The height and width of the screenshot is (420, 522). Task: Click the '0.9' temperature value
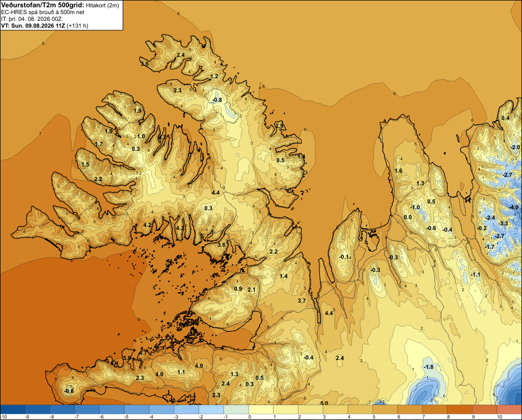pyautogui.click(x=238, y=289)
